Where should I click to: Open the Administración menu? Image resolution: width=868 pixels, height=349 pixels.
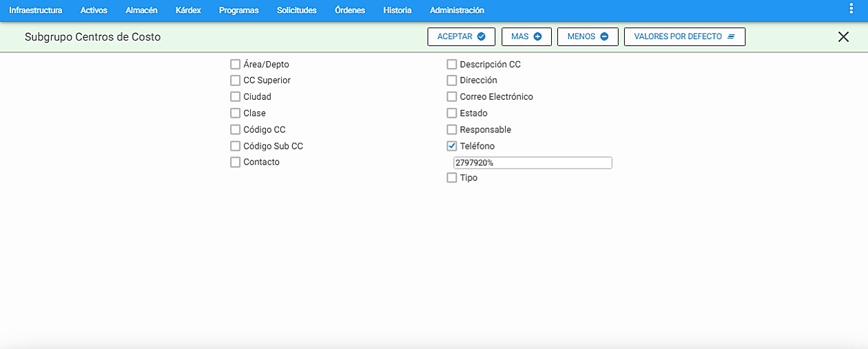457,10
